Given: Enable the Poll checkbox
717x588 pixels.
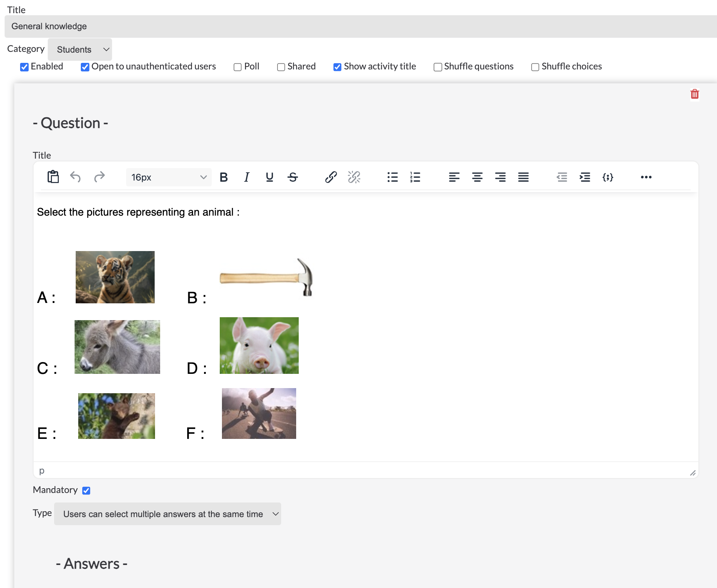Looking at the screenshot, I should (238, 67).
